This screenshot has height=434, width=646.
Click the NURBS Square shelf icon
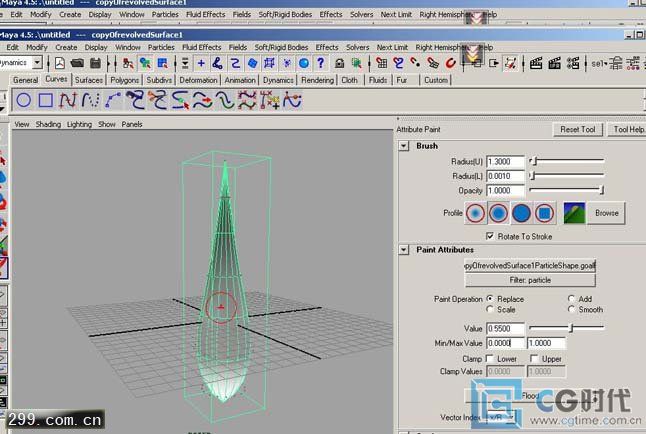click(46, 100)
